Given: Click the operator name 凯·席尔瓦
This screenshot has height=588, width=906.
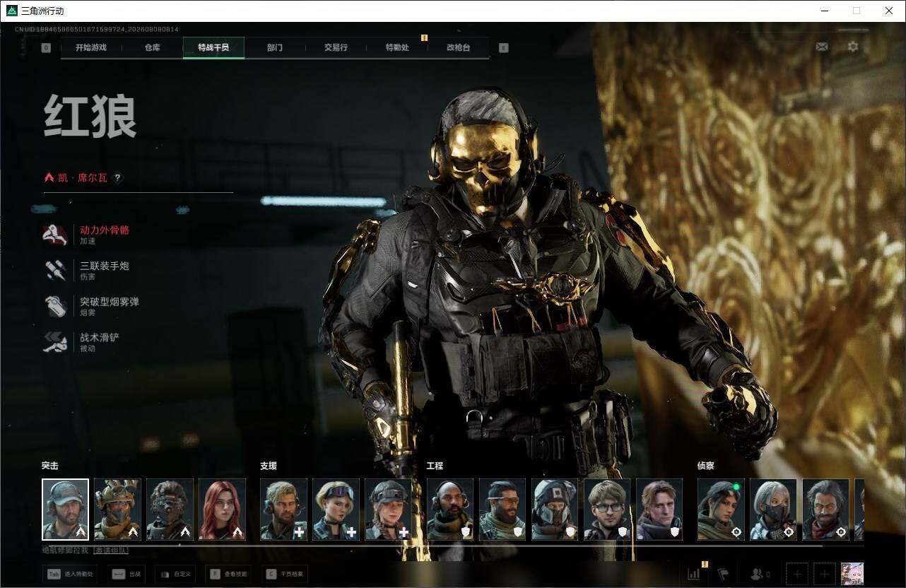Looking at the screenshot, I should click(83, 178).
